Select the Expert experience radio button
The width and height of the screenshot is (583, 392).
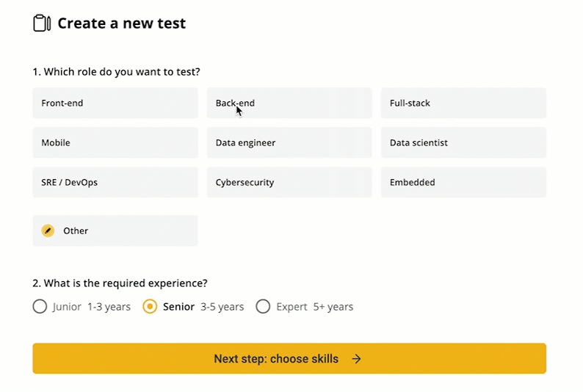click(x=263, y=307)
